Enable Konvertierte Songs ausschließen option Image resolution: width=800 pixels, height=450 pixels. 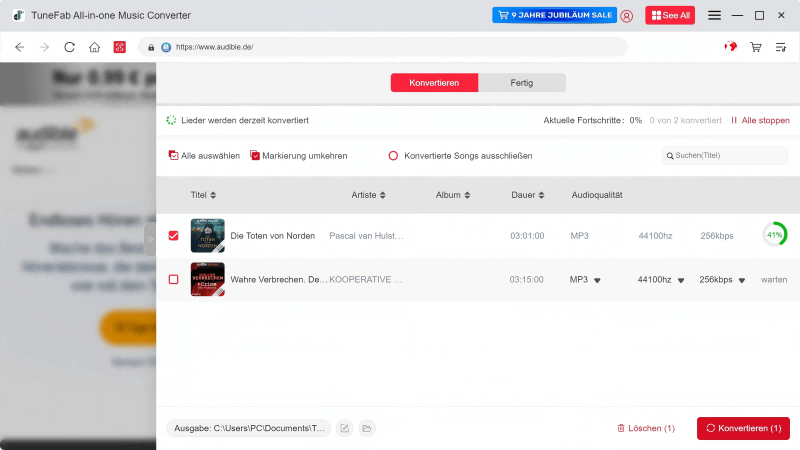pyautogui.click(x=461, y=156)
